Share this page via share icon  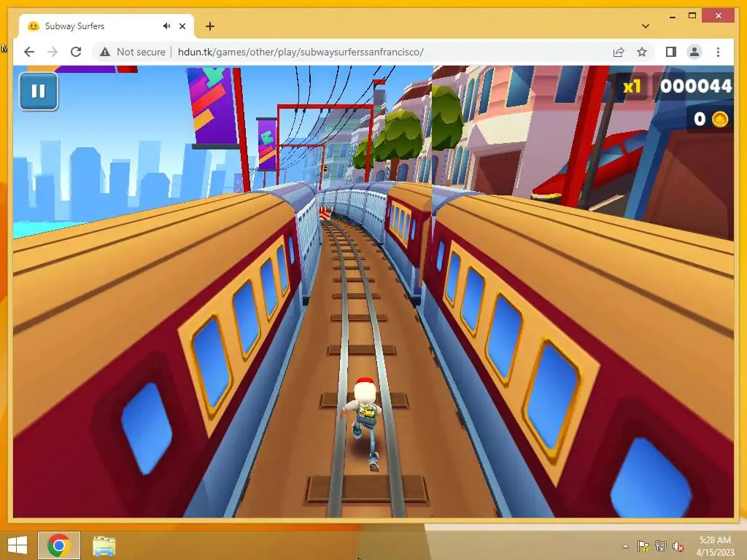(619, 52)
